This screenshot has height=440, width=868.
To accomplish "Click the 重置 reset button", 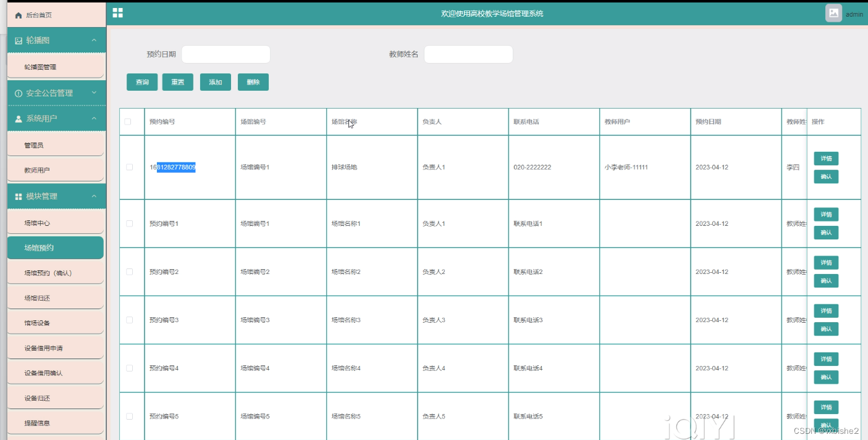I will [x=178, y=82].
